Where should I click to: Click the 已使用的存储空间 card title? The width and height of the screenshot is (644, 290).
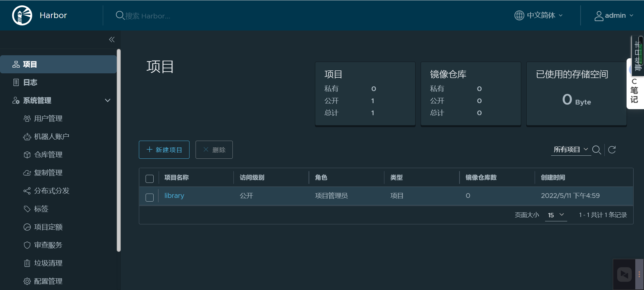(572, 74)
